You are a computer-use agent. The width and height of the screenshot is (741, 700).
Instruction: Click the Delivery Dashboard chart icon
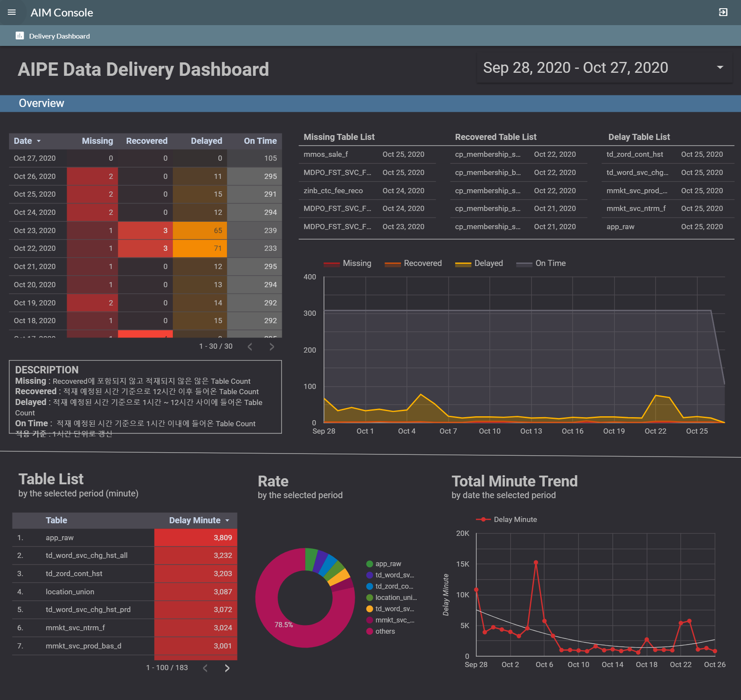click(x=19, y=36)
